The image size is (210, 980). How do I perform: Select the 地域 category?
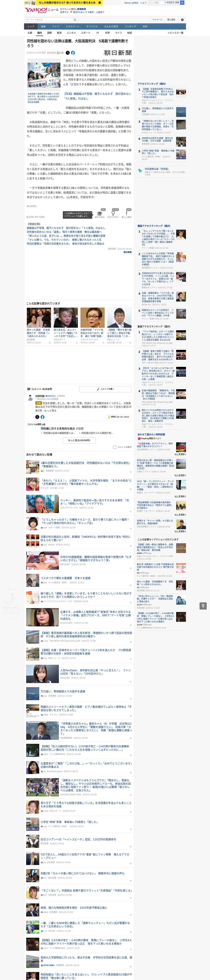[x=130, y=33]
